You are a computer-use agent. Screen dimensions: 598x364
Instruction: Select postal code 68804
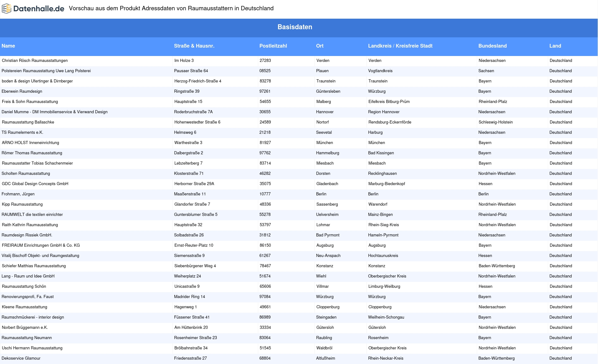coord(265,358)
